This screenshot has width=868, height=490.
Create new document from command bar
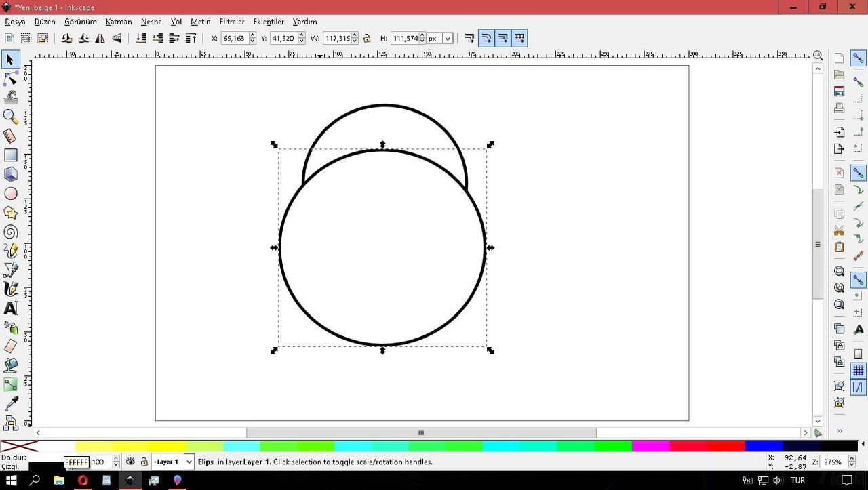[840, 58]
